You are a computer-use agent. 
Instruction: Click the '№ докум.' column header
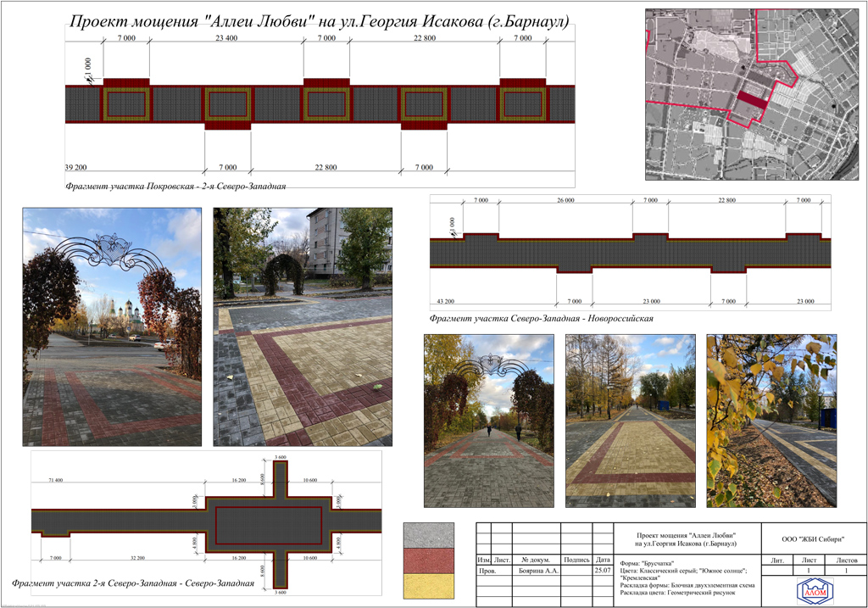pyautogui.click(x=536, y=560)
